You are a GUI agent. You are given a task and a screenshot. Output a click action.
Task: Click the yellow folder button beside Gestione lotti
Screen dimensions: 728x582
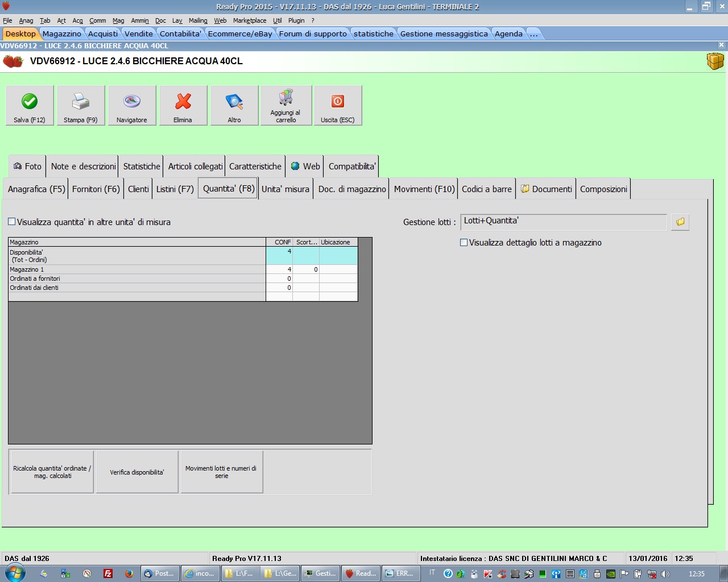[x=680, y=222]
